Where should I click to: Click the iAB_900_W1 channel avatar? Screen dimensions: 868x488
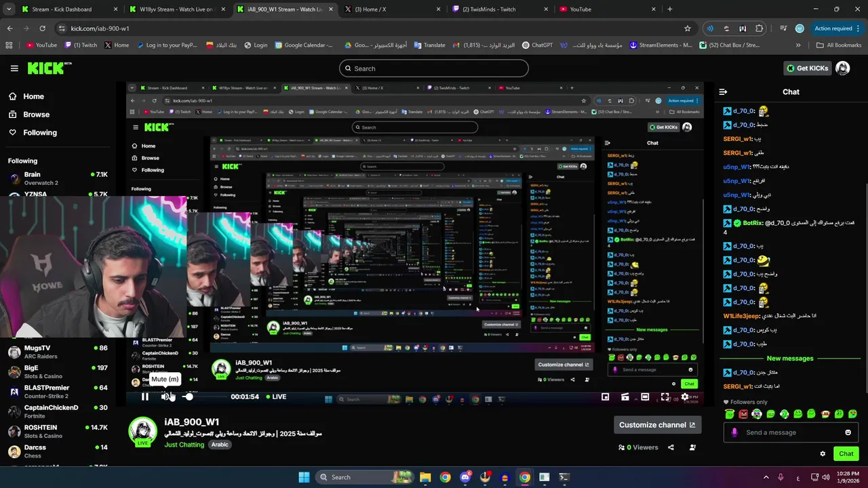point(143,432)
